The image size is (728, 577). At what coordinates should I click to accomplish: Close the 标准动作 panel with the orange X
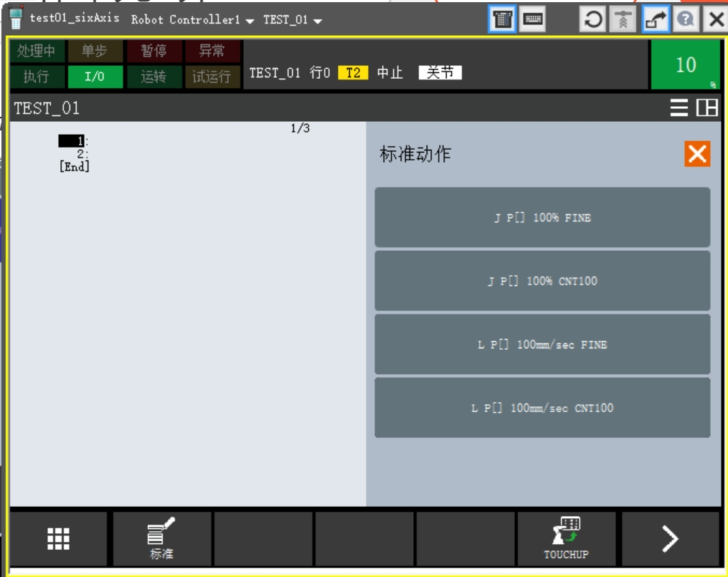pyautogui.click(x=697, y=154)
